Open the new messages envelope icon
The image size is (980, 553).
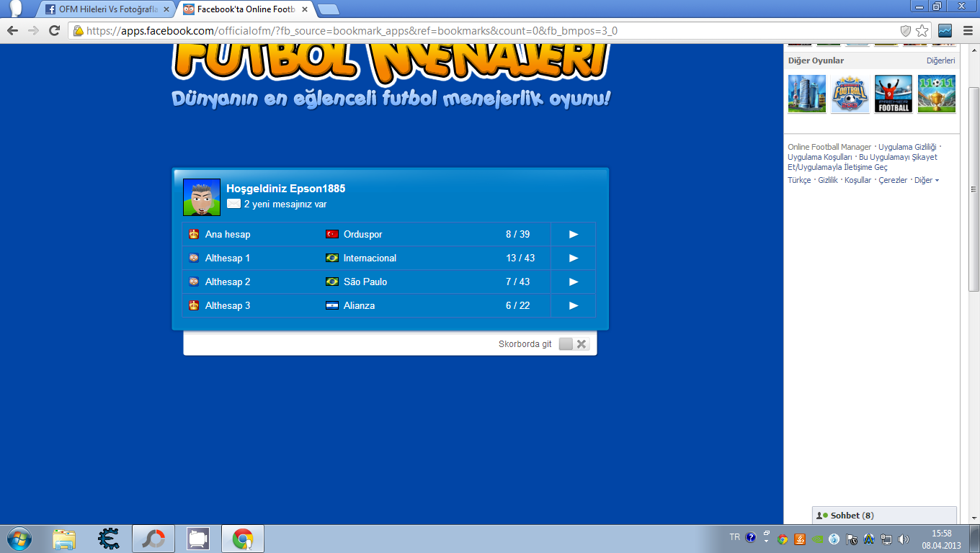(233, 204)
